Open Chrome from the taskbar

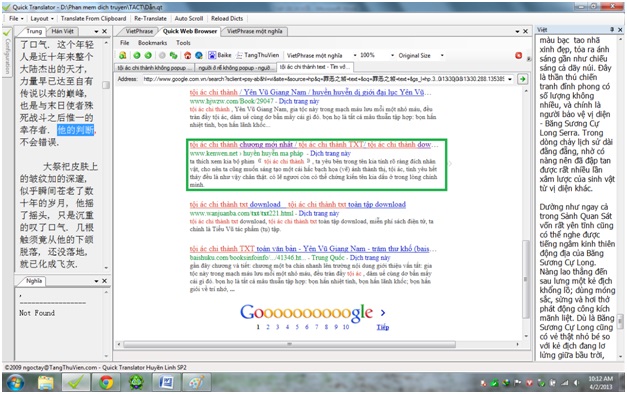tap(106, 382)
